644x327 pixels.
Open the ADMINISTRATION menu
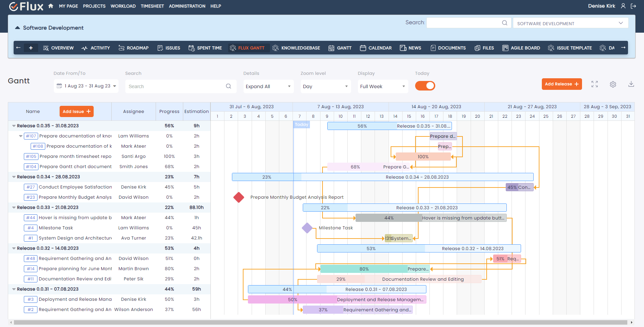(x=187, y=6)
